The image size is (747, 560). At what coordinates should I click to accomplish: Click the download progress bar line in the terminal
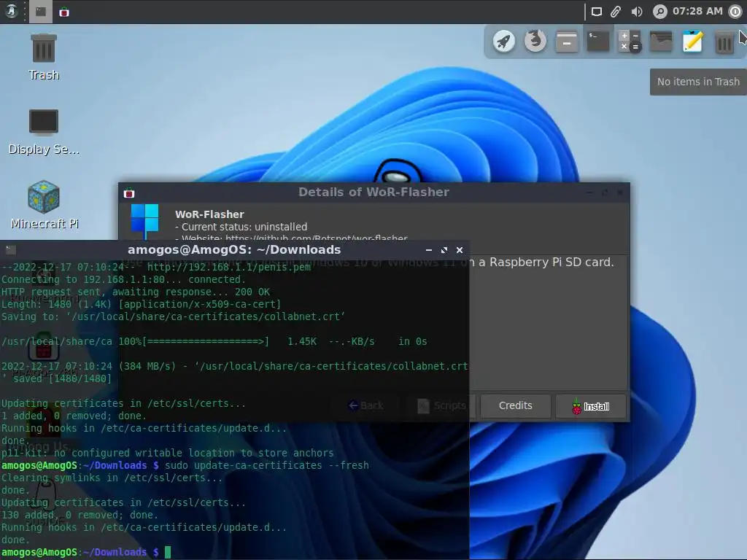click(214, 341)
